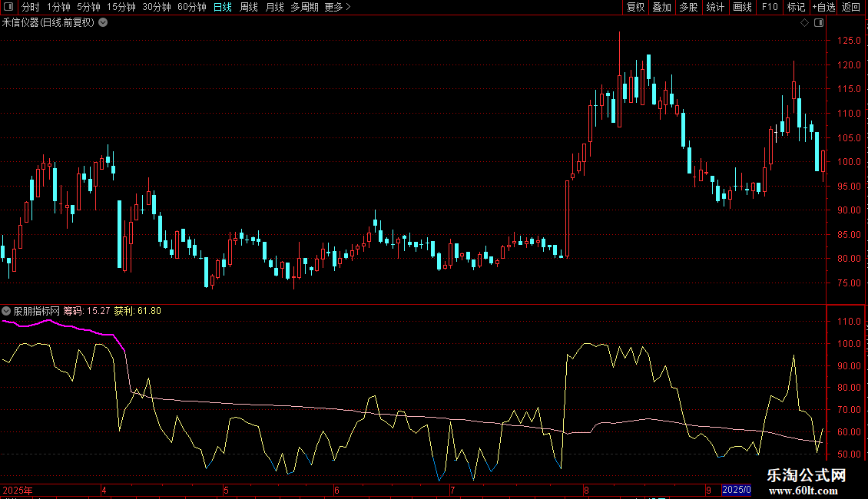
Task: Click the 筹码: 15.27 value
Action: [86, 311]
